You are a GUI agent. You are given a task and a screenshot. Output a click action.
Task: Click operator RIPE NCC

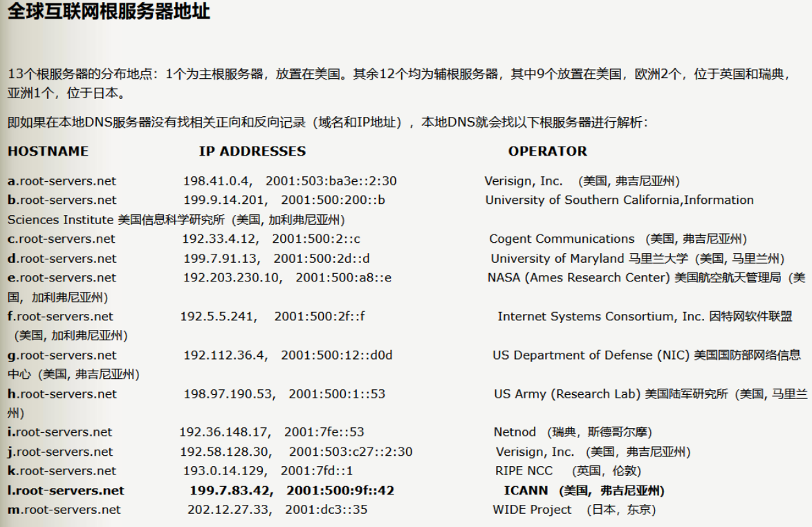coord(524,471)
